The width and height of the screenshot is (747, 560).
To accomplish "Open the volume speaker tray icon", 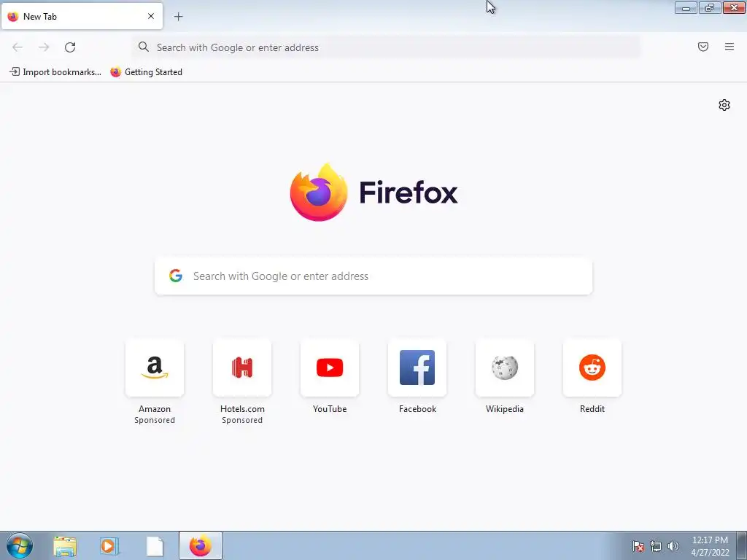I will coord(673,546).
